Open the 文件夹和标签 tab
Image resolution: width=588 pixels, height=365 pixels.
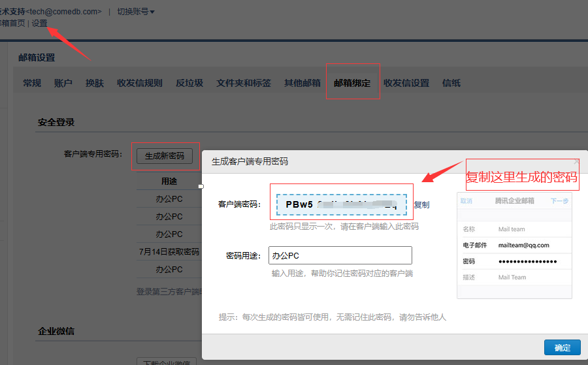pyautogui.click(x=244, y=83)
